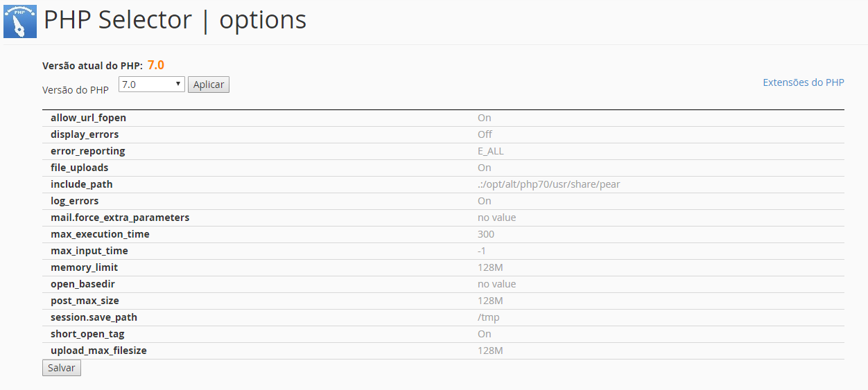This screenshot has height=390, width=868.
Task: Change the memory_limit 128M value
Action: 489,267
